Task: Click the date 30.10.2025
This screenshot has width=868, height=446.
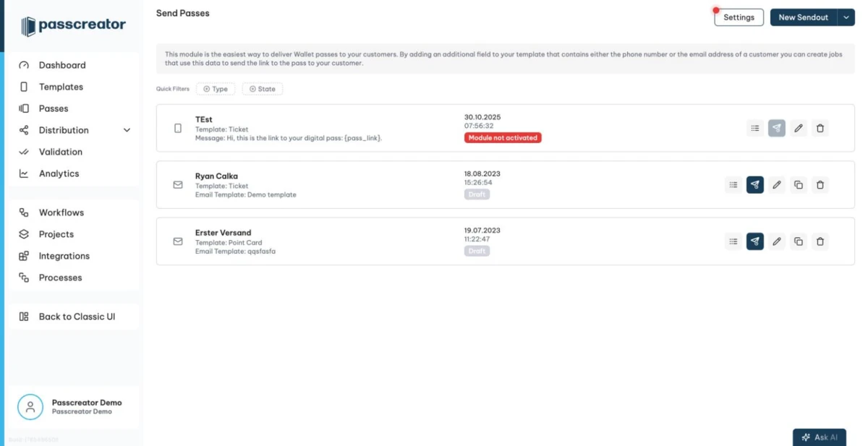Action: coord(482,117)
